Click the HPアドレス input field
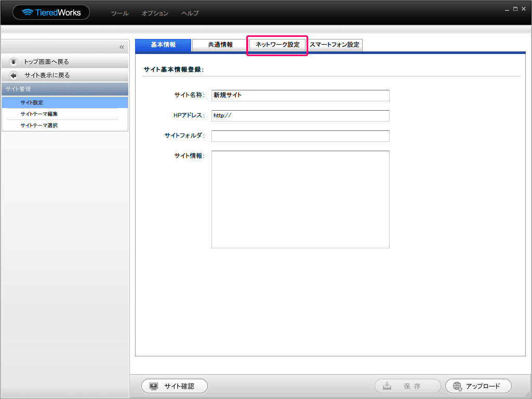The image size is (532, 399). pyautogui.click(x=300, y=116)
